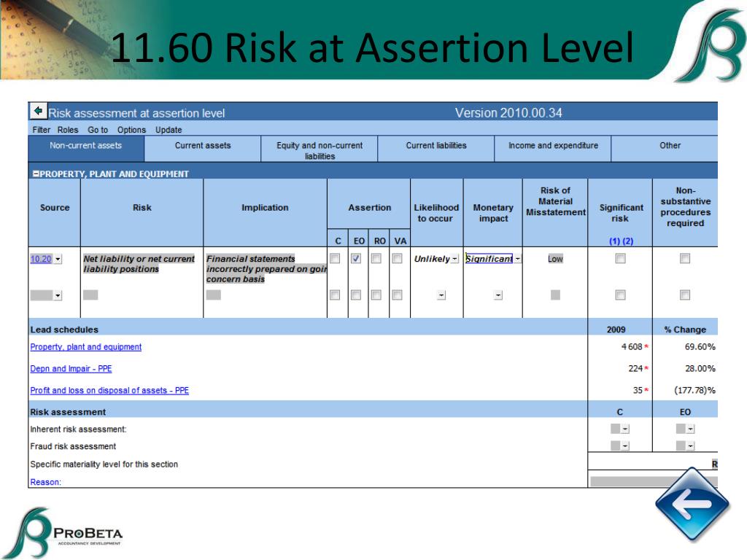Click the empty second-row implication field
747x560 pixels.
214,295
